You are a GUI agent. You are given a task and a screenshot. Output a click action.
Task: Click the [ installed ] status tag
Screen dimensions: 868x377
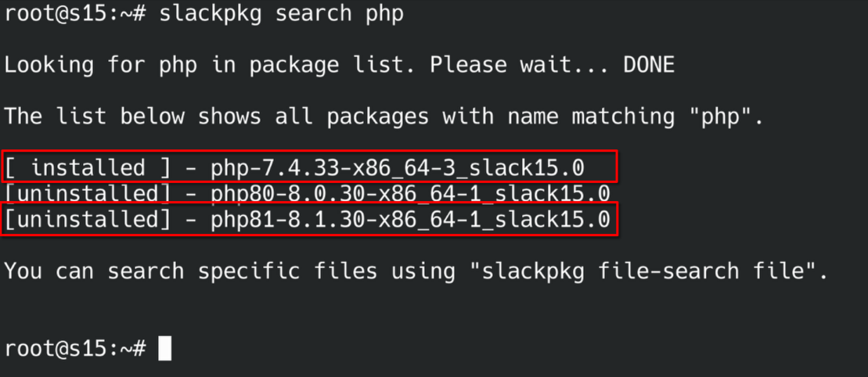click(88, 167)
